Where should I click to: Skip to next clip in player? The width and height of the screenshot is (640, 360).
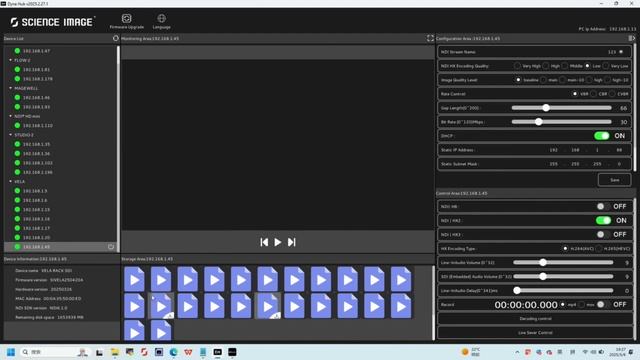291,242
